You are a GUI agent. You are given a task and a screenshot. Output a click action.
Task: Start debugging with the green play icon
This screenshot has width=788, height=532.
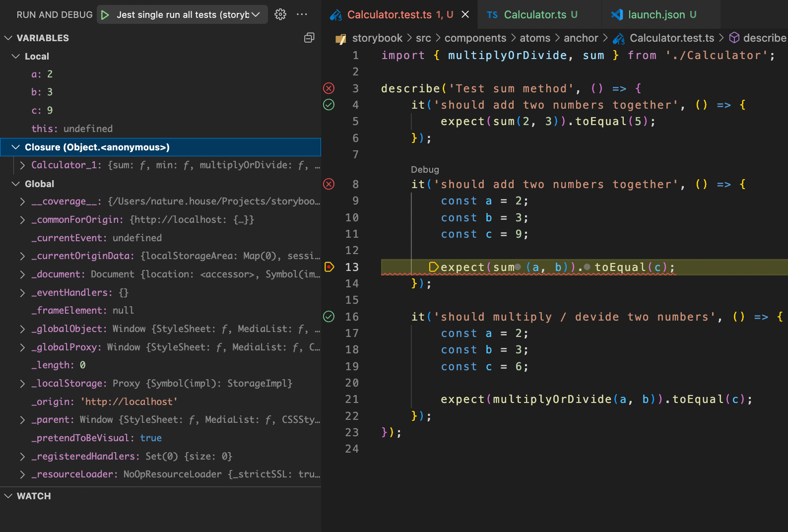[x=105, y=15]
